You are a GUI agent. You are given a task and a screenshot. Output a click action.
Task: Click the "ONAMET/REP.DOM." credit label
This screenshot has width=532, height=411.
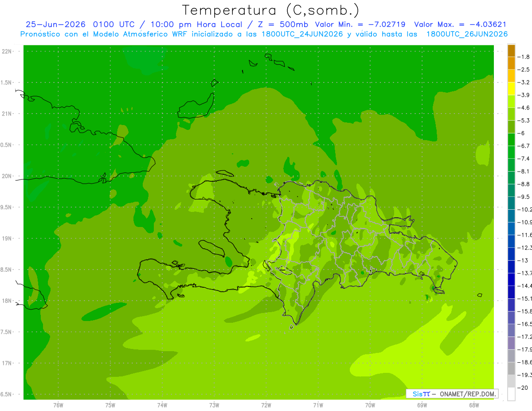coord(467,394)
